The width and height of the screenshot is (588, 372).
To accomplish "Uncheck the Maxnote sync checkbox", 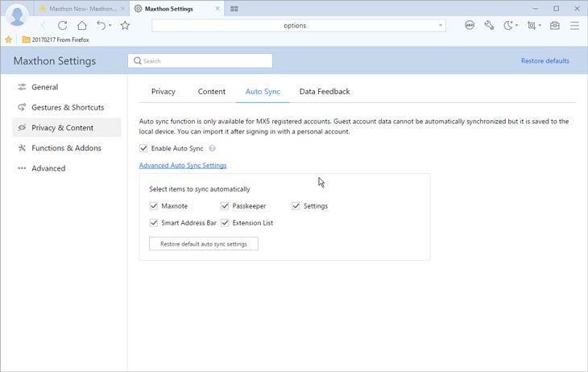I will pyautogui.click(x=153, y=205).
